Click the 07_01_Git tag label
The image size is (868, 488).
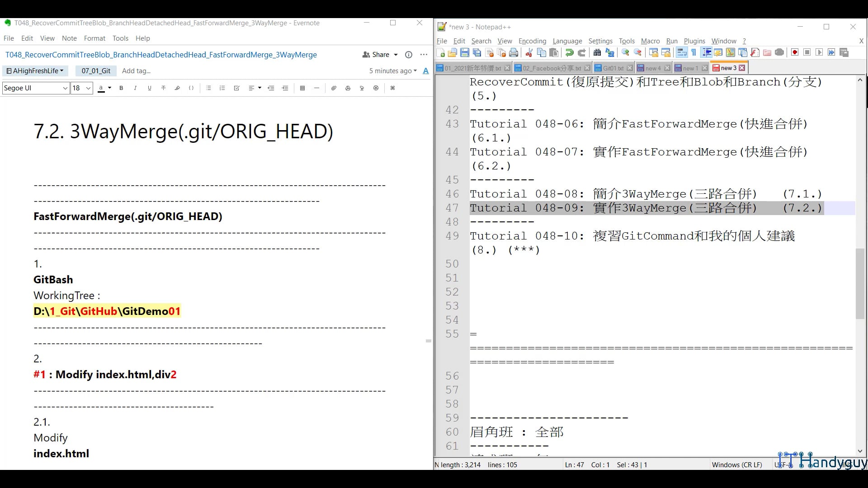point(96,71)
